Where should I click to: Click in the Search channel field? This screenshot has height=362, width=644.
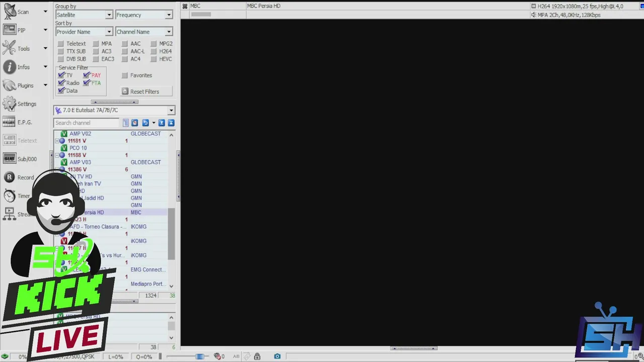(x=87, y=123)
